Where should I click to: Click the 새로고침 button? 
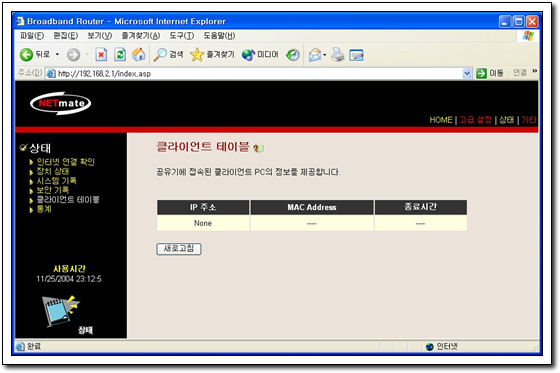[x=179, y=249]
